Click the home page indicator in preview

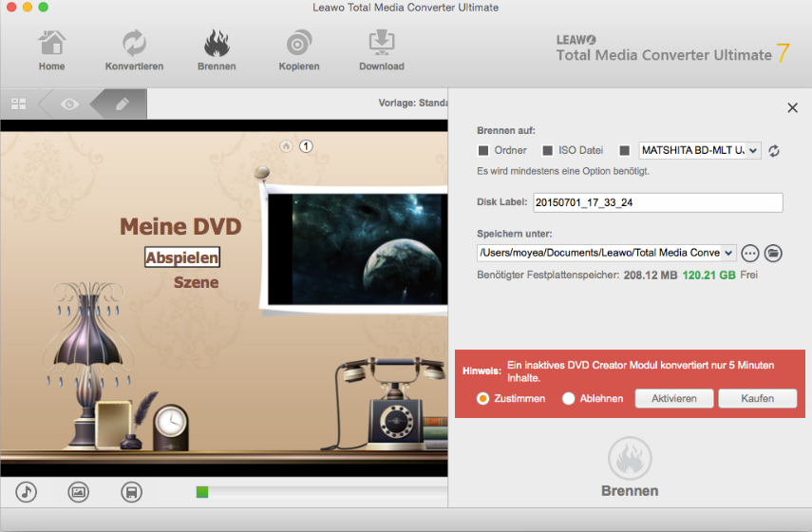[x=287, y=146]
